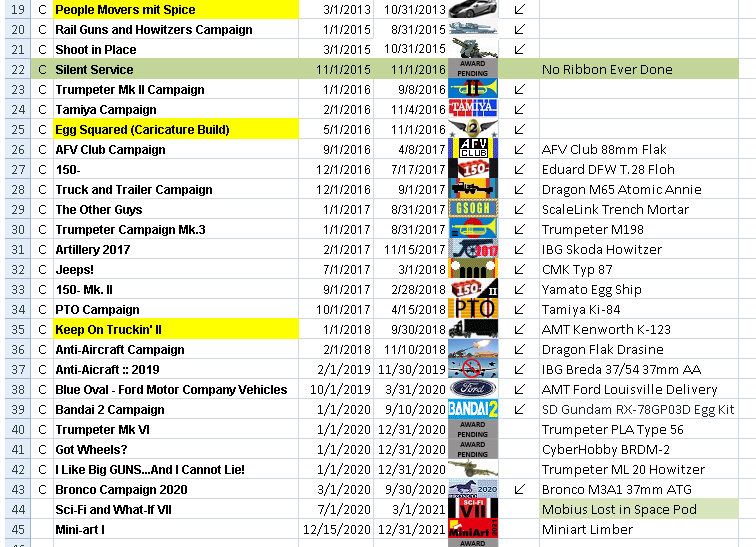The height and width of the screenshot is (547, 756).
Task: Click the Ford logo ribbon image
Action: coord(473,389)
